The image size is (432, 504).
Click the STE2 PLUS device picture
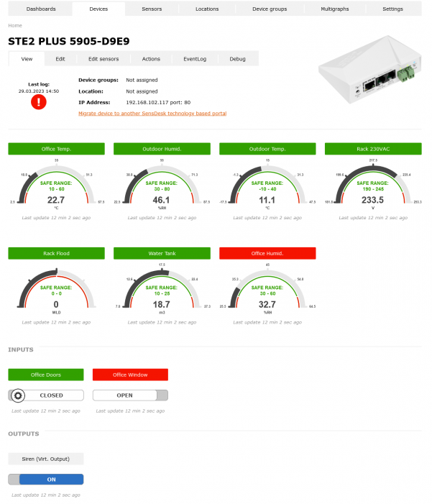(x=369, y=70)
